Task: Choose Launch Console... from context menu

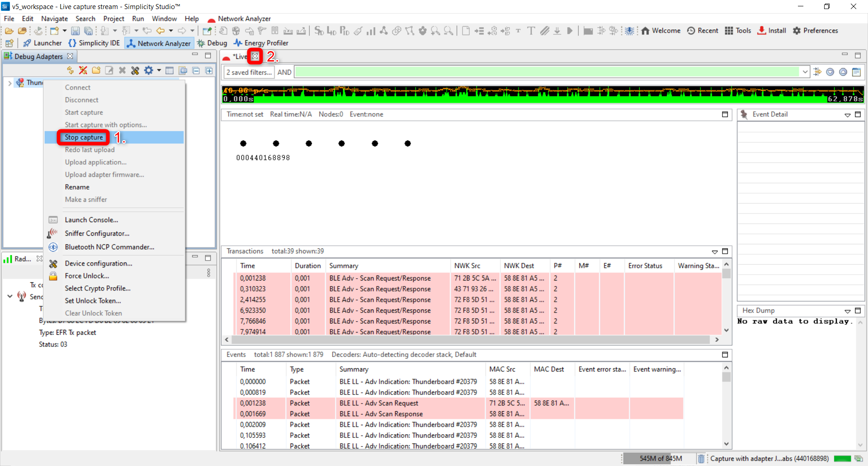Action: [x=114, y=220]
